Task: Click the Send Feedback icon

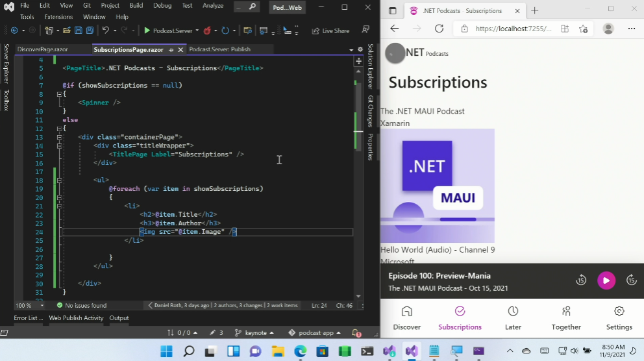Action: pos(365,30)
